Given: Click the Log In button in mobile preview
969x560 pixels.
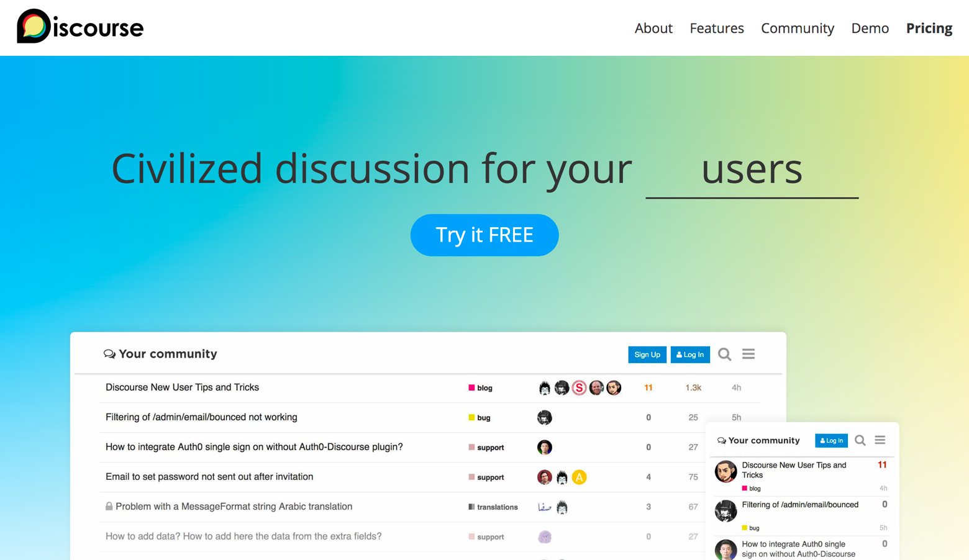Looking at the screenshot, I should point(831,441).
